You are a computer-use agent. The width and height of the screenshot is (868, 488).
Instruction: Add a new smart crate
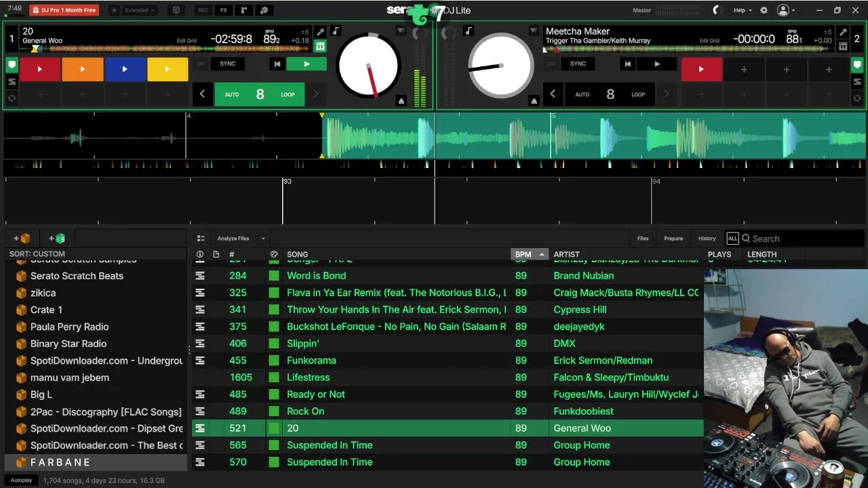(x=57, y=239)
